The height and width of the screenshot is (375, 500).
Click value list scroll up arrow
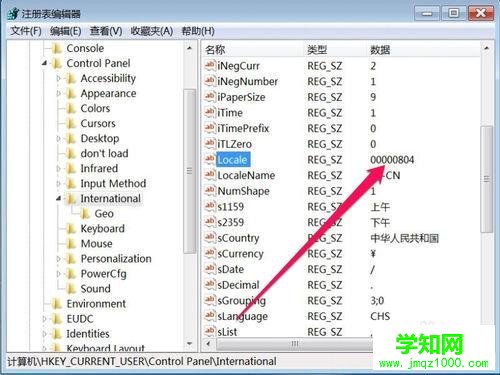coord(487,49)
